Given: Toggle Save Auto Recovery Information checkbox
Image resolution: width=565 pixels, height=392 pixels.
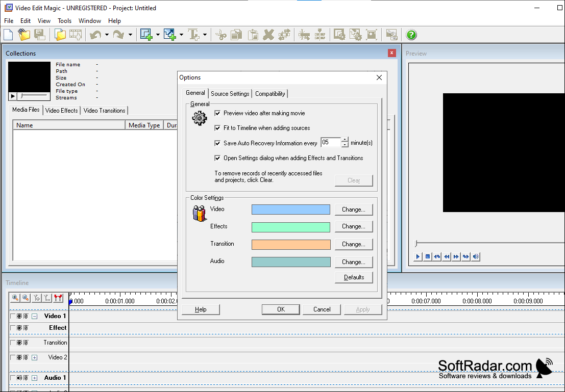Looking at the screenshot, I should coord(217,143).
